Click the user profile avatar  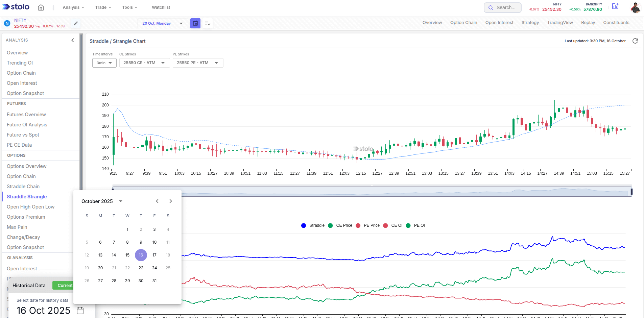[x=635, y=7]
